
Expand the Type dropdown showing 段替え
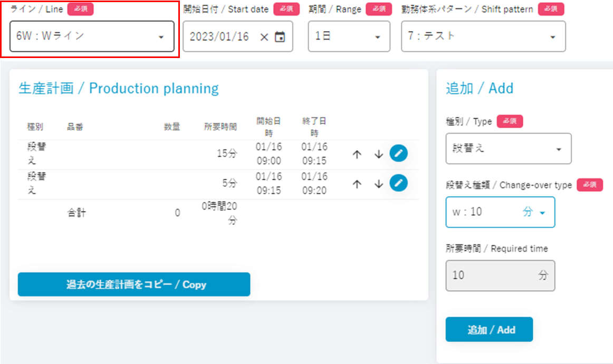tap(508, 149)
